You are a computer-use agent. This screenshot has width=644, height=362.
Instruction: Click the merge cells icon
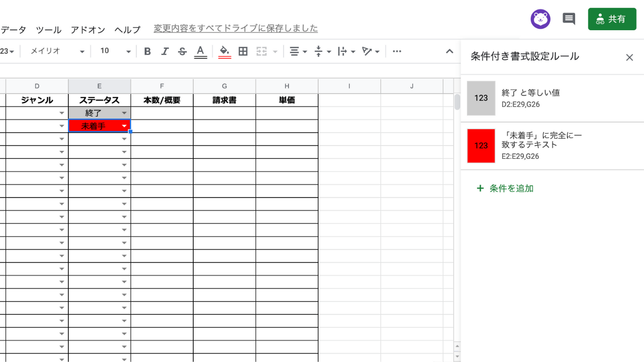[261, 51]
